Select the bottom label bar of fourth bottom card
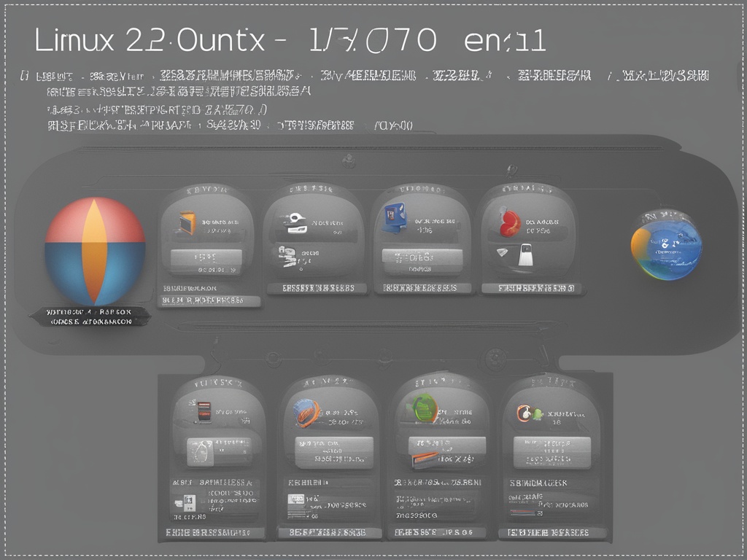 tap(553, 532)
